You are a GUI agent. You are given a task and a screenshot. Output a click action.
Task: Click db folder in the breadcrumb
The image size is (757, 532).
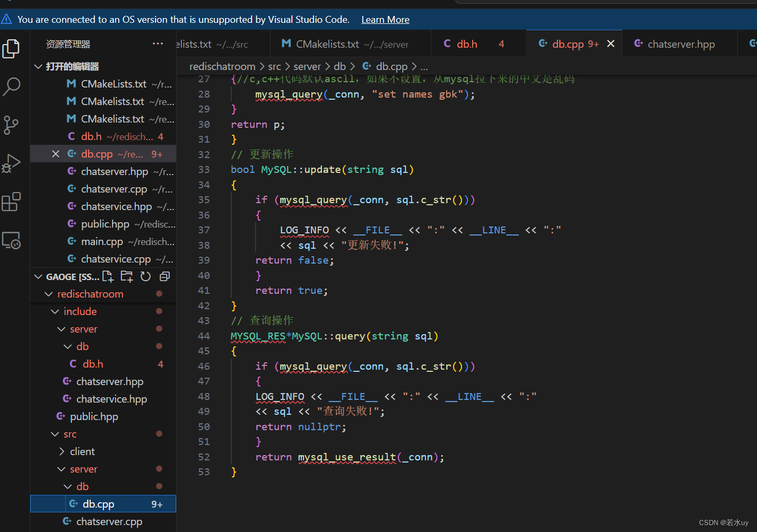click(x=340, y=66)
